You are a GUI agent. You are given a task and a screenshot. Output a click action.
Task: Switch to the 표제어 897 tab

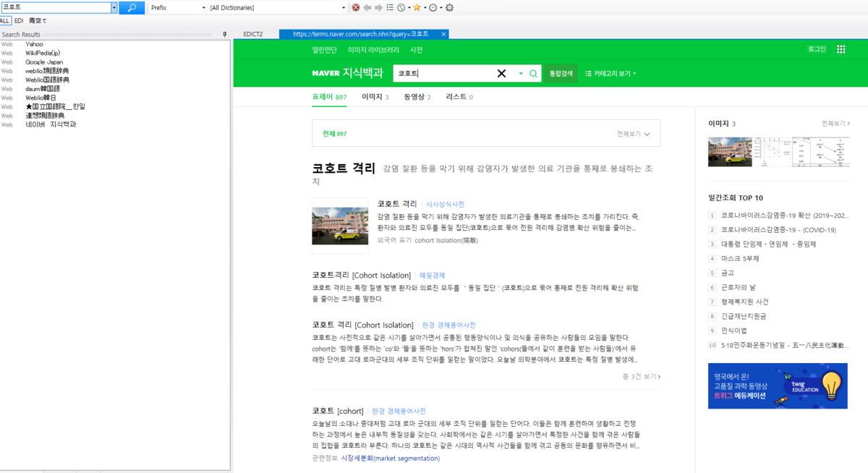click(329, 96)
